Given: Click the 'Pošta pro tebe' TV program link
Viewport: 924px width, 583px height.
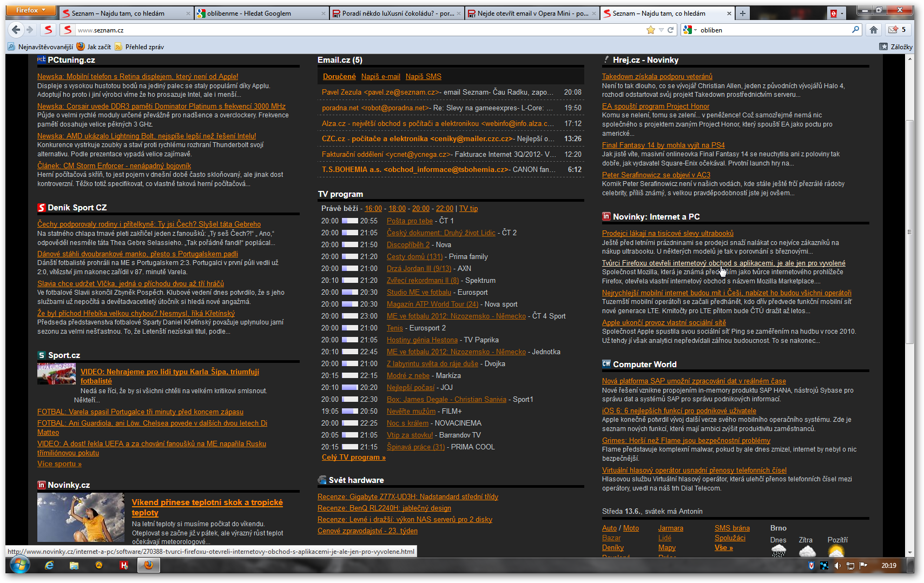Looking at the screenshot, I should 410,221.
